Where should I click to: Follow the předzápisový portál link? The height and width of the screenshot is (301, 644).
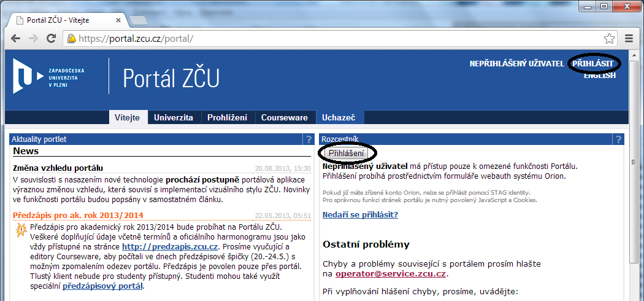[x=102, y=286]
